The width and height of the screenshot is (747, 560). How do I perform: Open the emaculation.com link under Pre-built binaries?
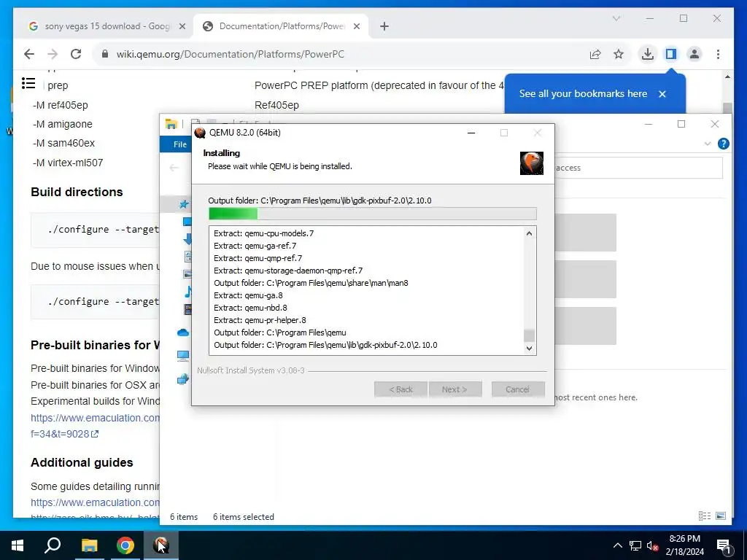pos(95,418)
